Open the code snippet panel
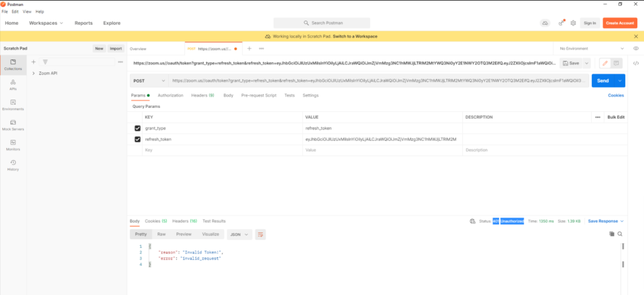The height and width of the screenshot is (295, 644). point(636,63)
